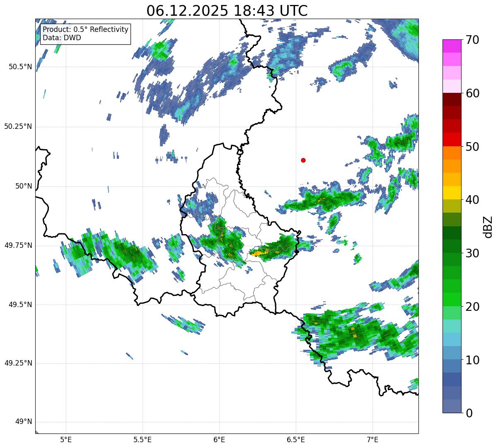Click the 6°E longitude label
This screenshot has width=498, height=448.
click(x=219, y=439)
